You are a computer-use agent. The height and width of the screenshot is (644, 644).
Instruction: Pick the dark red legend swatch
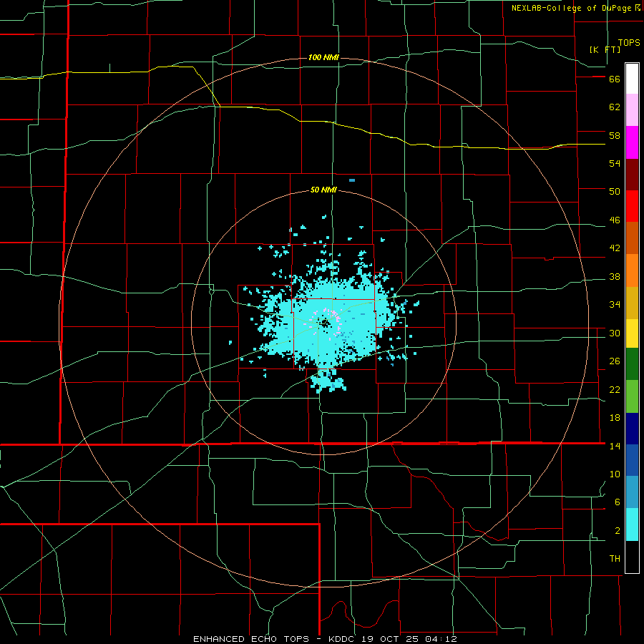[x=632, y=175]
